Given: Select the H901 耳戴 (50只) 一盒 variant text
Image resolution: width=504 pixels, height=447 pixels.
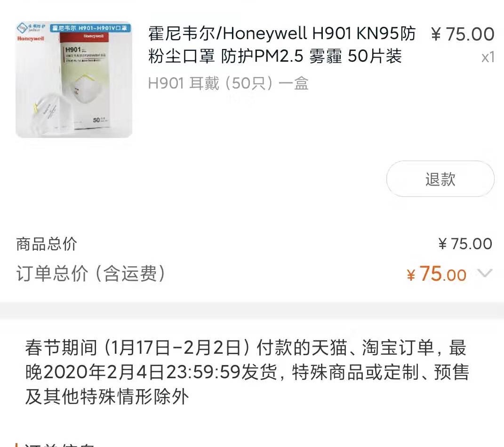Looking at the screenshot, I should pyautogui.click(x=228, y=83).
